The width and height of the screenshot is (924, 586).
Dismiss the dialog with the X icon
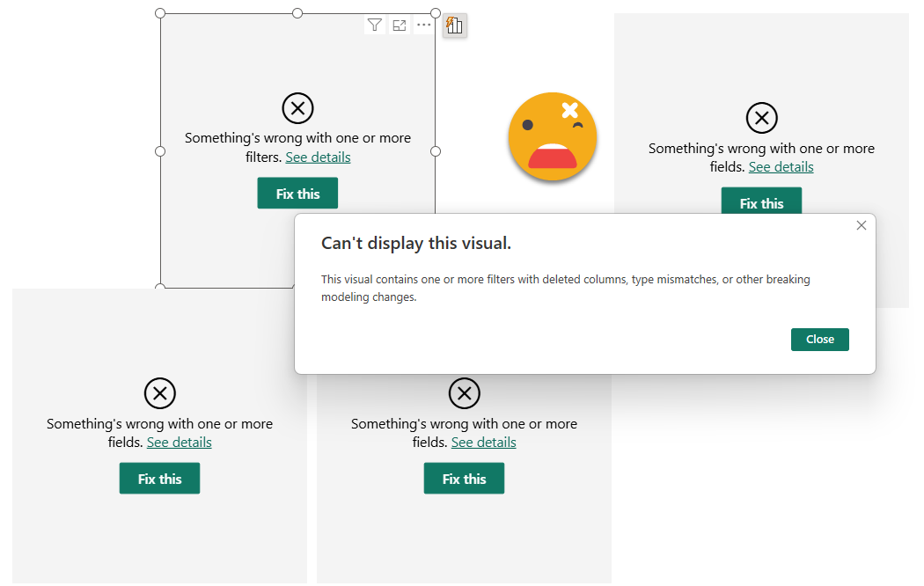pyautogui.click(x=861, y=225)
